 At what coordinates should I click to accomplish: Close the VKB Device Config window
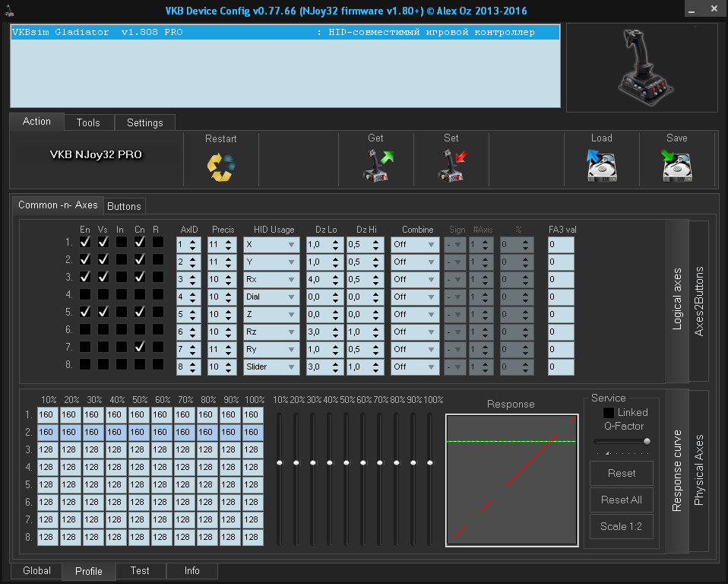click(x=714, y=9)
